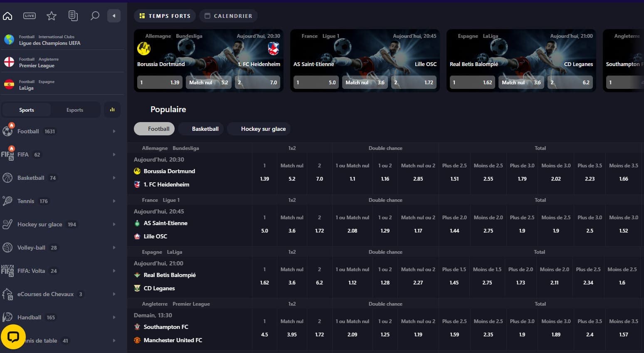Click the Volley-ball icon in sidebar

7,248
